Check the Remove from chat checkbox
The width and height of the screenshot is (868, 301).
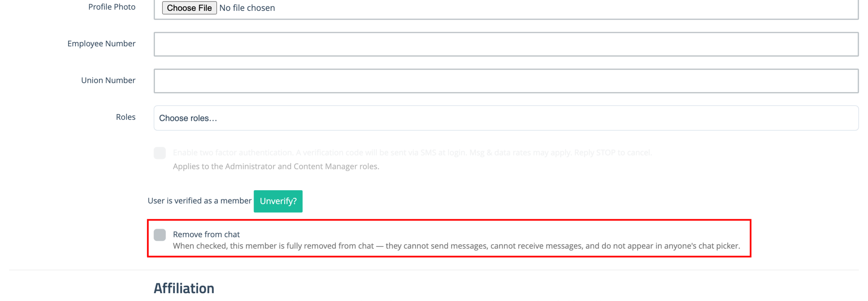(160, 235)
